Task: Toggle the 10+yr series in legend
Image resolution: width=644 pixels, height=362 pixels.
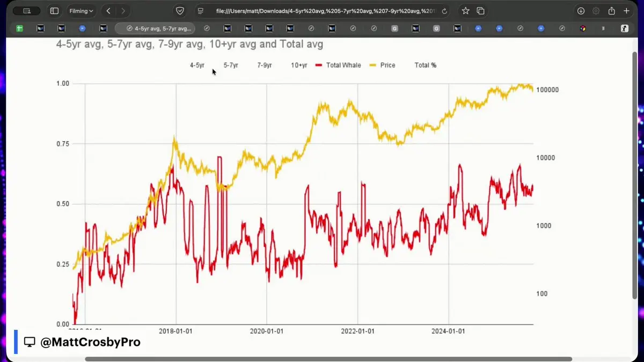Action: tap(299, 65)
